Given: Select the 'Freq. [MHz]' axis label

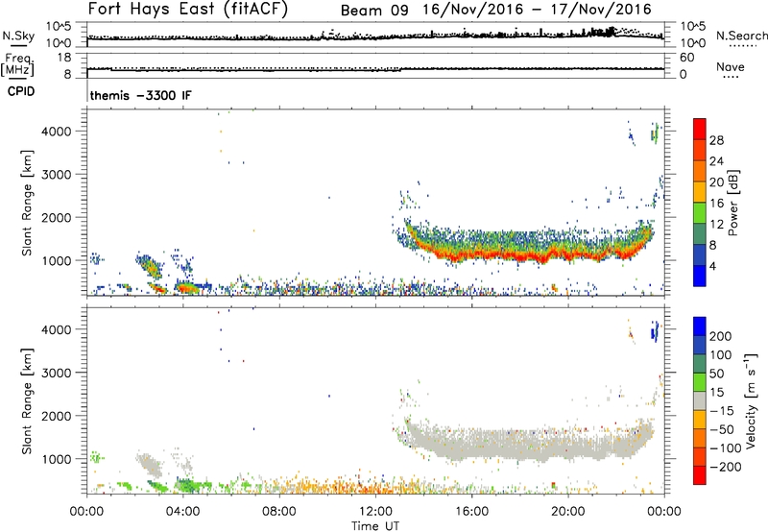Looking at the screenshot, I should tap(17, 64).
